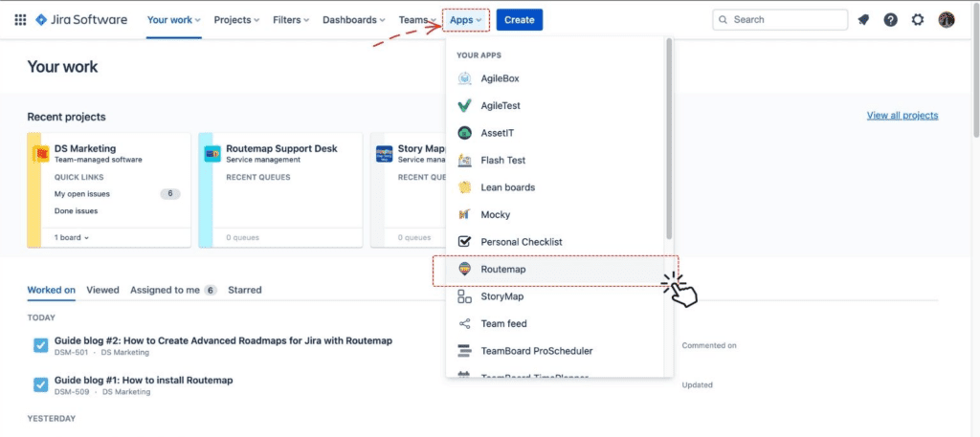Open My open issues quick link
This screenshot has width=980, height=437.
click(82, 194)
